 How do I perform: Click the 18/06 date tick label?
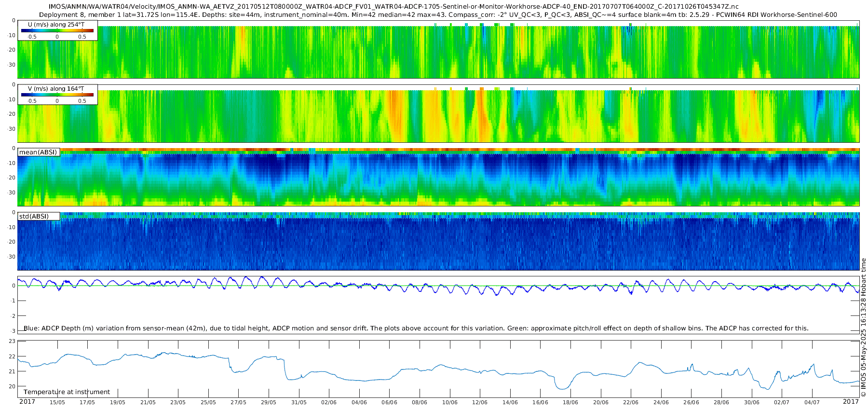(x=570, y=402)
